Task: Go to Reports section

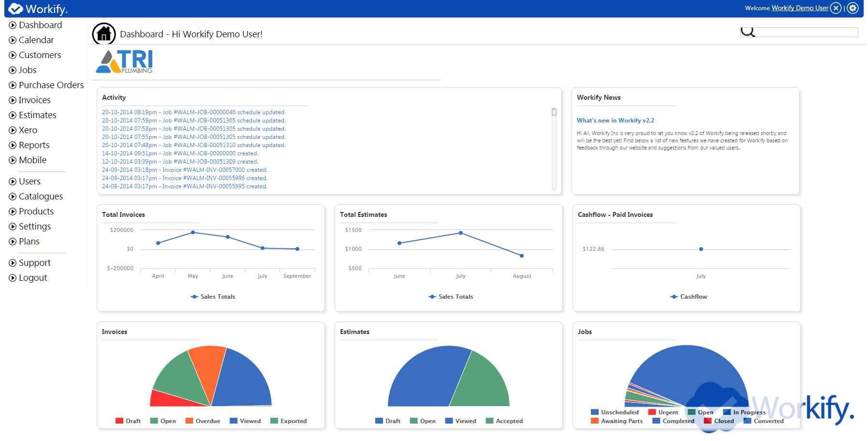Action: [34, 145]
